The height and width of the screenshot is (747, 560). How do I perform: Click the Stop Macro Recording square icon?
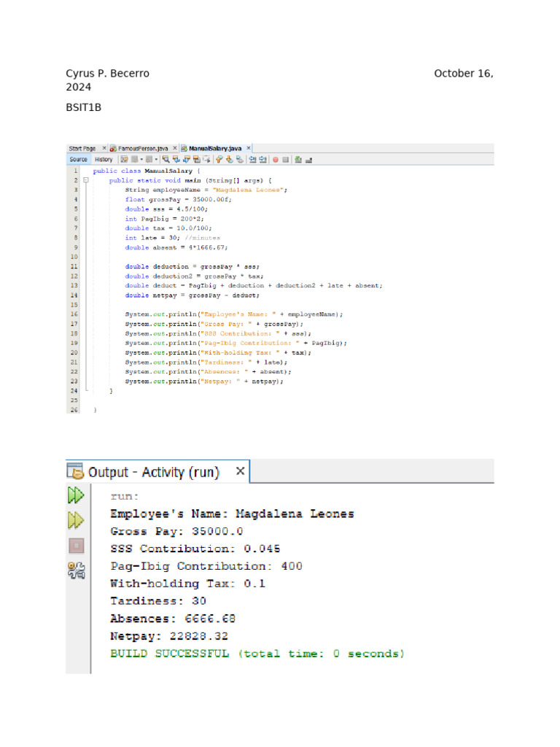tap(286, 159)
